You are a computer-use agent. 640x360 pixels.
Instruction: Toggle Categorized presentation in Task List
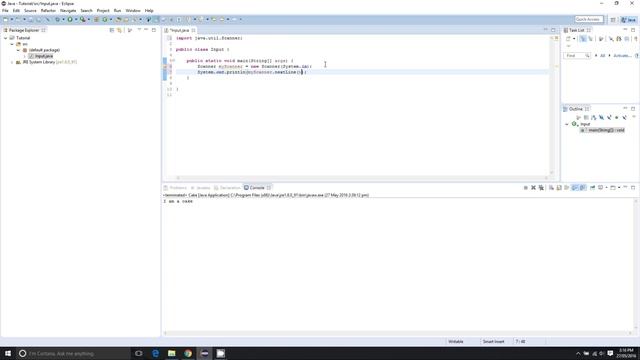click(583, 38)
